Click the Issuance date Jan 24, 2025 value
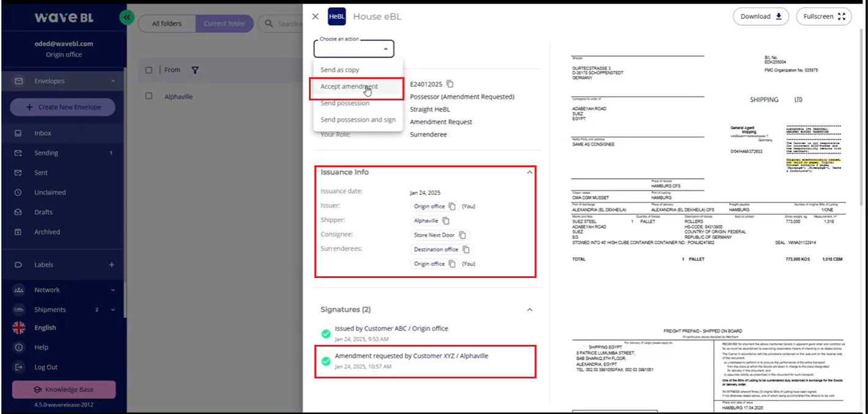868x414 pixels. pyautogui.click(x=425, y=192)
